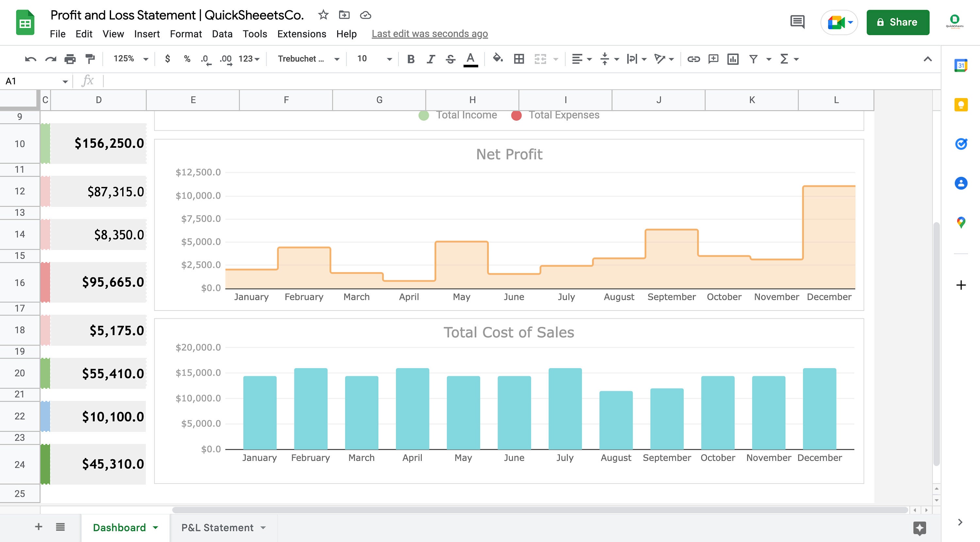Open Google Keep from the side panel
Screen dimensions: 980x542
[x=961, y=105]
